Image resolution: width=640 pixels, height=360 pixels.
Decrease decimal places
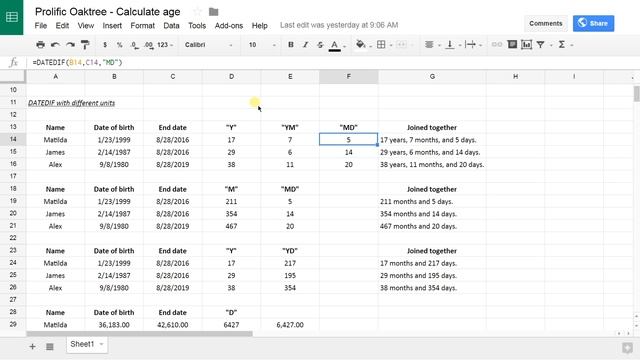(134, 45)
